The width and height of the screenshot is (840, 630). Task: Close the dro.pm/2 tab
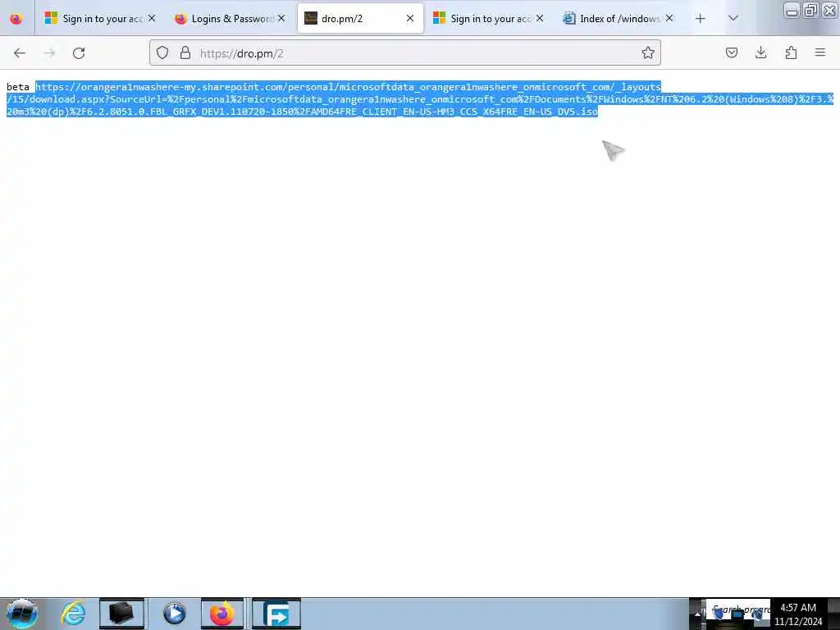(410, 18)
